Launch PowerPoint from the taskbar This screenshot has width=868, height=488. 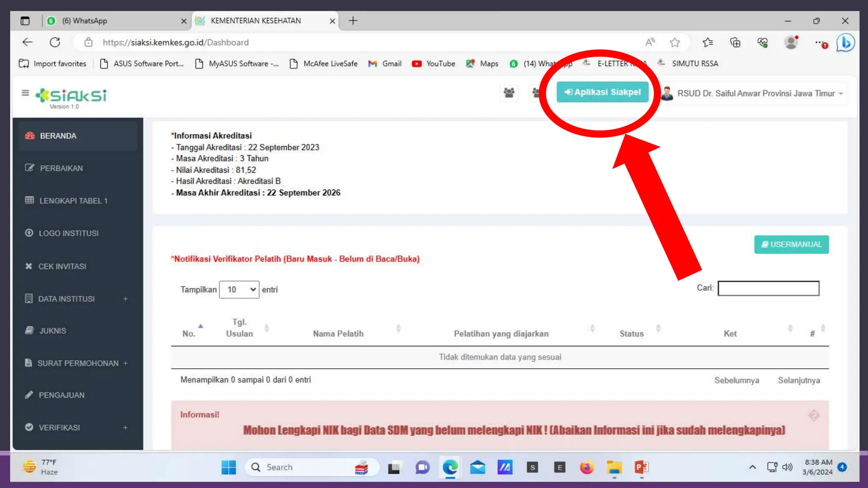(641, 467)
